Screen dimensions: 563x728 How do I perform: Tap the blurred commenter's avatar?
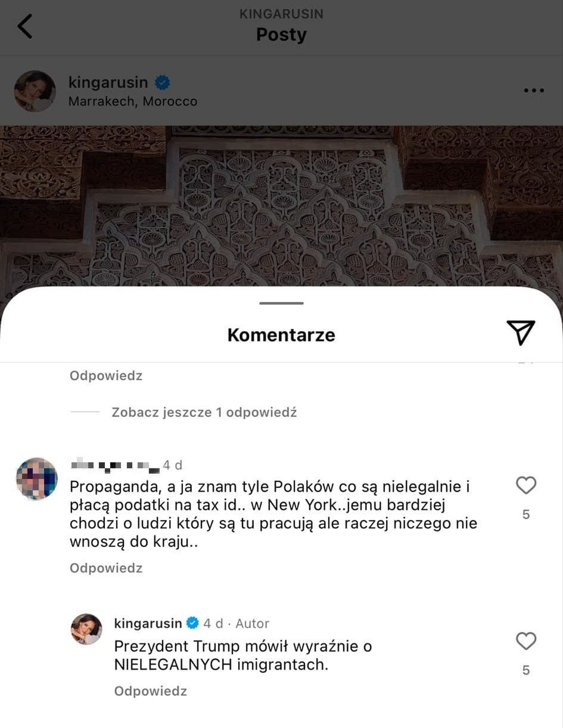[36, 478]
